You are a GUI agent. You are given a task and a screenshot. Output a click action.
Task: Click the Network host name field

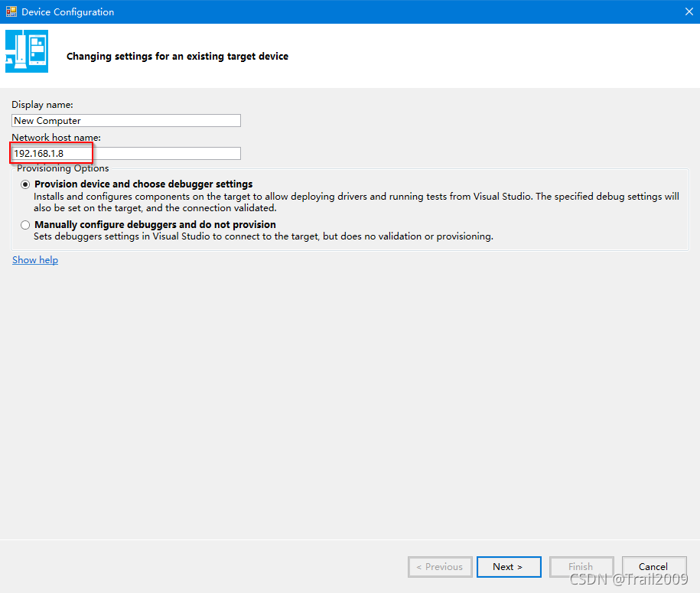click(126, 154)
